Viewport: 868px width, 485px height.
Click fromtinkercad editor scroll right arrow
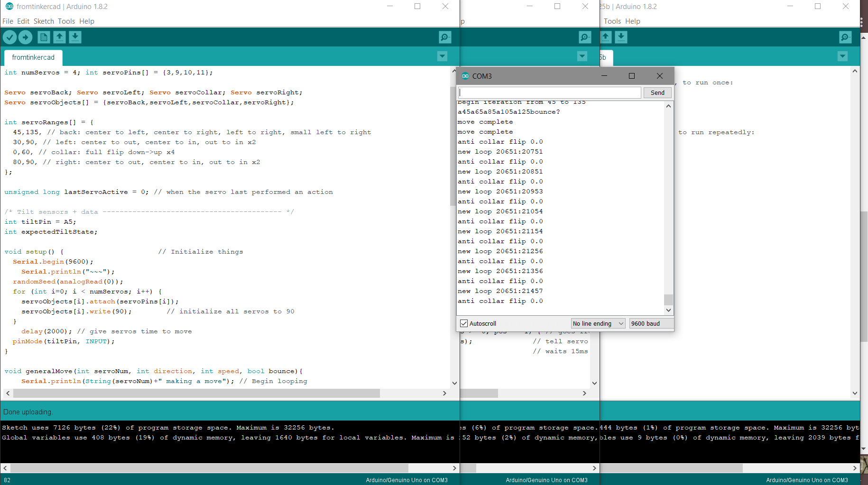click(444, 393)
